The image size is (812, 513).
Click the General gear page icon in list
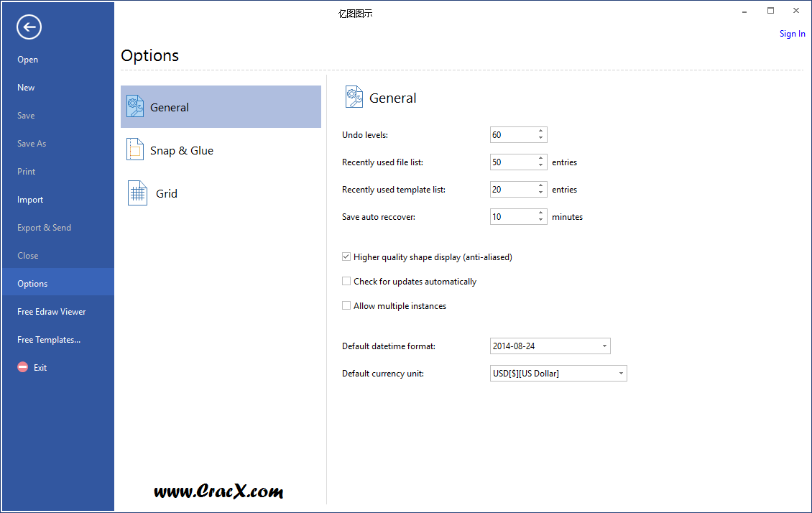(x=135, y=106)
